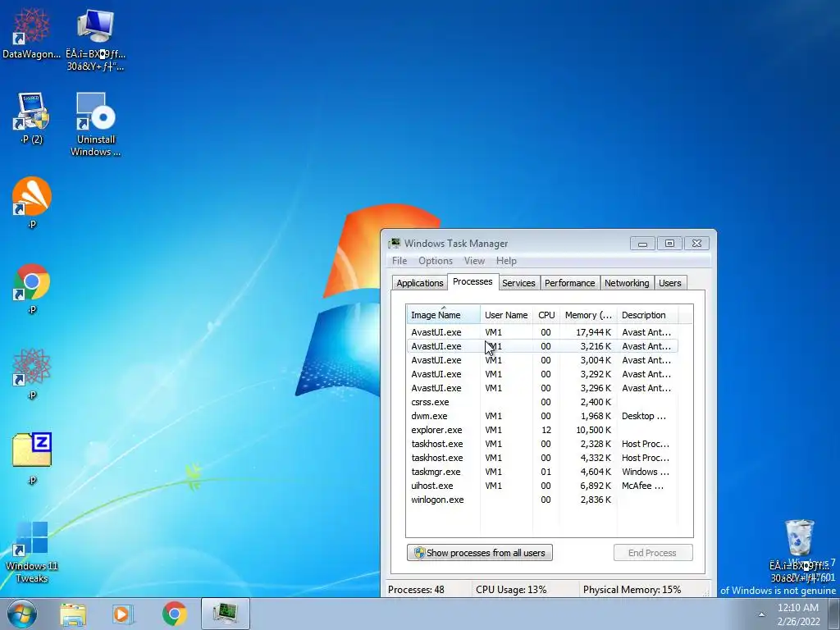Select the Processes tab
This screenshot has height=630, width=840.
tap(472, 282)
